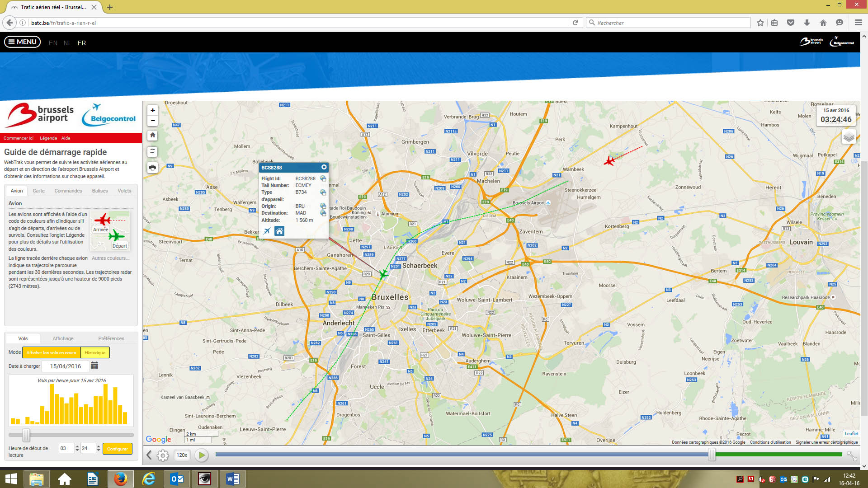Screen dimensions: 868x488
Task: Click the playback timeline slider handle
Action: (x=712, y=455)
